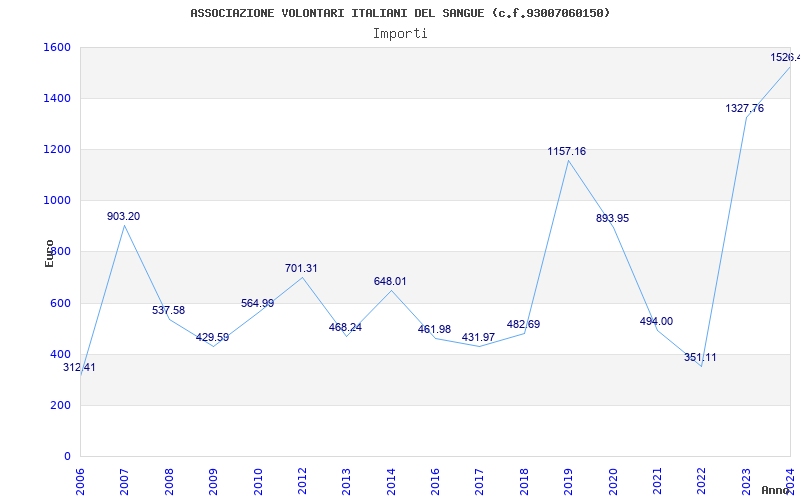
Task: Select the 2023 year axis label
Action: pos(746,482)
